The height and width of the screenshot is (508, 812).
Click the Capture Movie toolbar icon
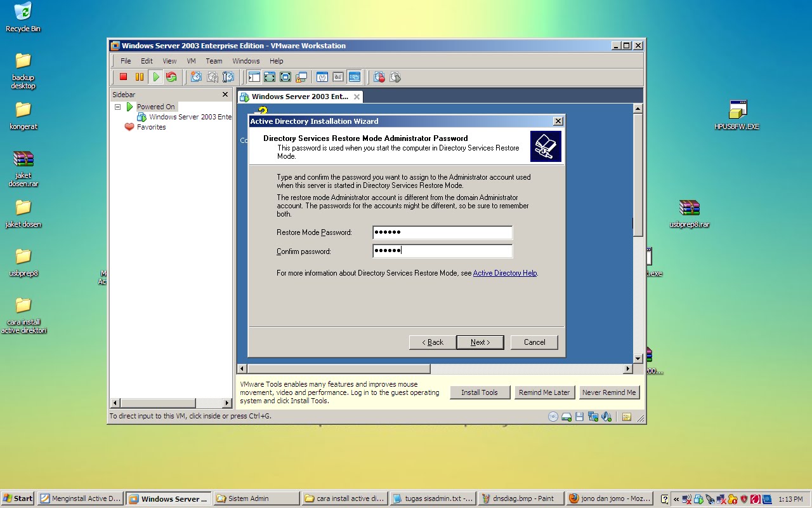coord(379,77)
